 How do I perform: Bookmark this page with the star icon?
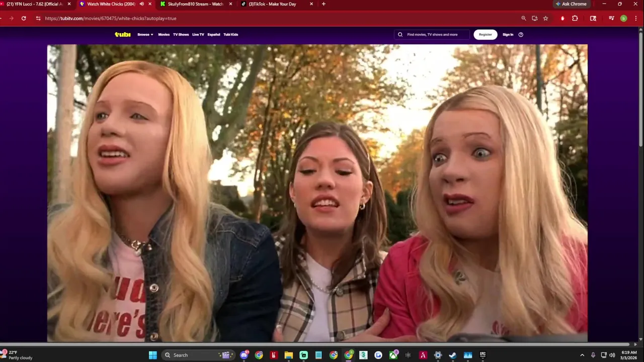click(x=546, y=18)
